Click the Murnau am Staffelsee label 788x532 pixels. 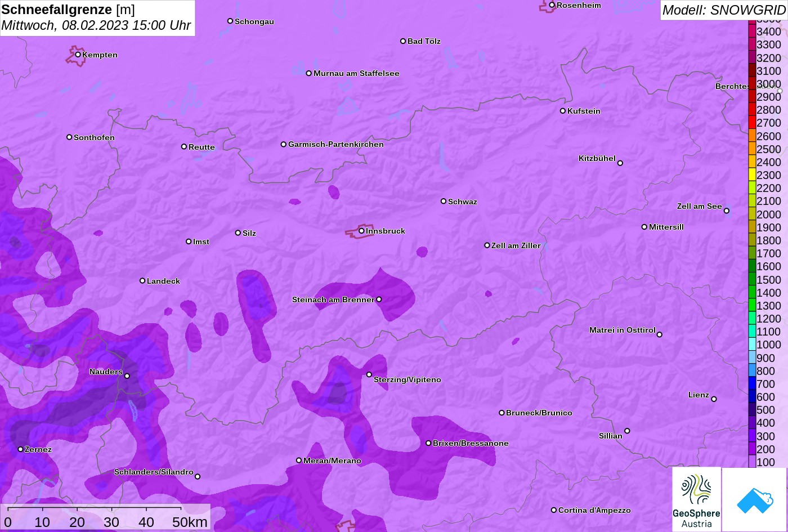click(x=356, y=73)
